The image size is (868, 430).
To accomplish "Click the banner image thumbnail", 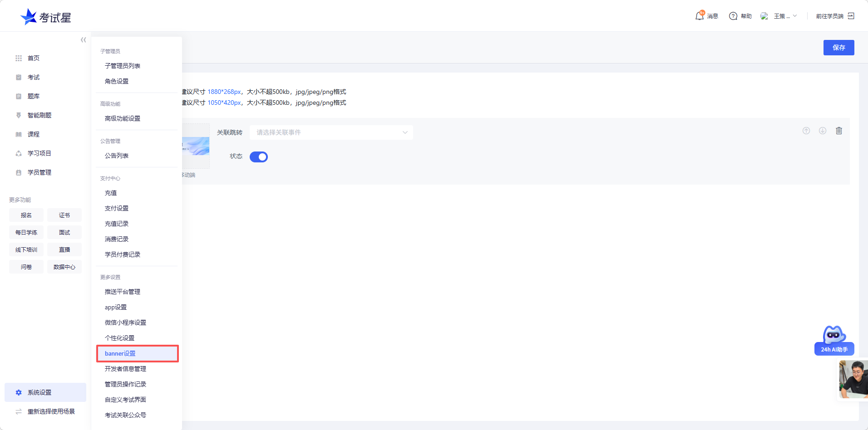I will point(196,146).
